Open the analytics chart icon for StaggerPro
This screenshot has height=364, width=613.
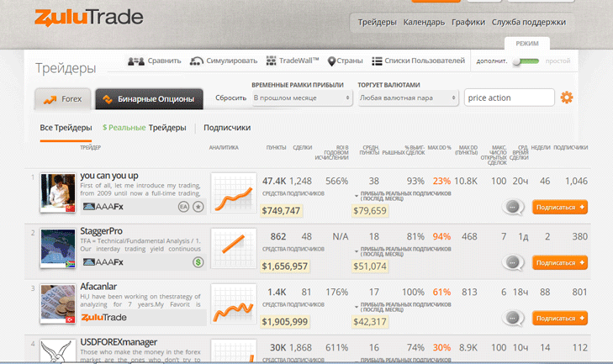point(233,249)
